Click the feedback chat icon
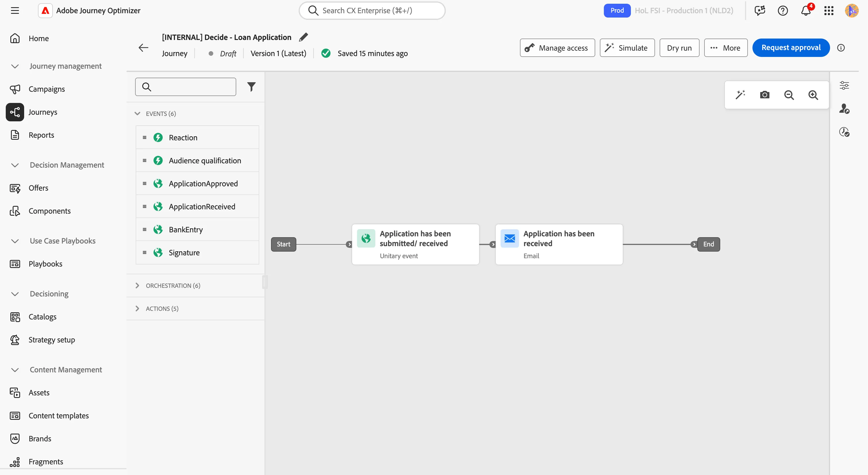Viewport: 868px width, 475px height. 760,10
